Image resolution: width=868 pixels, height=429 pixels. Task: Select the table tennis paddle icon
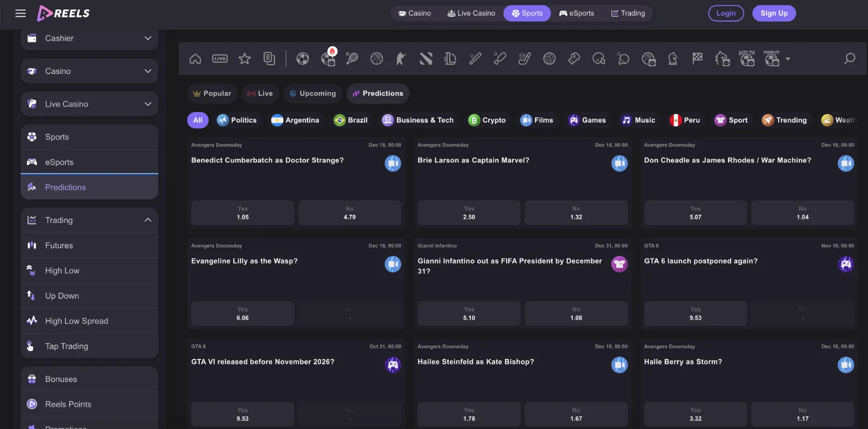(x=623, y=59)
